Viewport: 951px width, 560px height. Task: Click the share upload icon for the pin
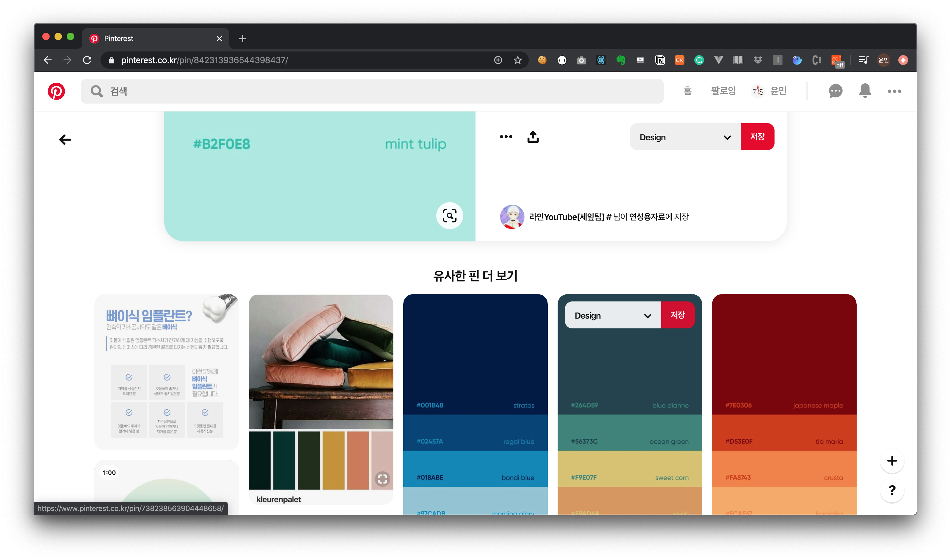(533, 137)
